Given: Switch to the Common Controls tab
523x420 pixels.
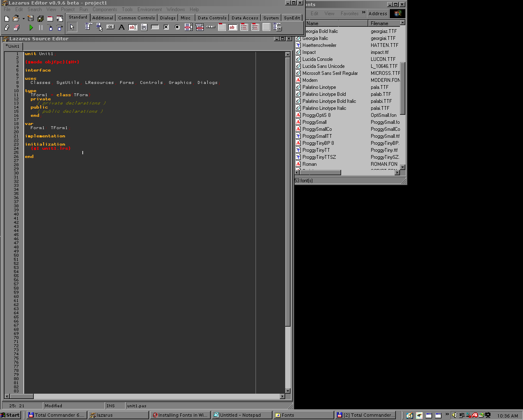Looking at the screenshot, I should [136, 18].
